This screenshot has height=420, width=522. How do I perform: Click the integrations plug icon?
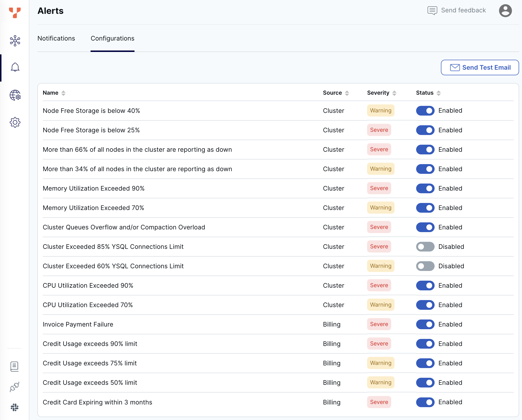tap(14, 387)
